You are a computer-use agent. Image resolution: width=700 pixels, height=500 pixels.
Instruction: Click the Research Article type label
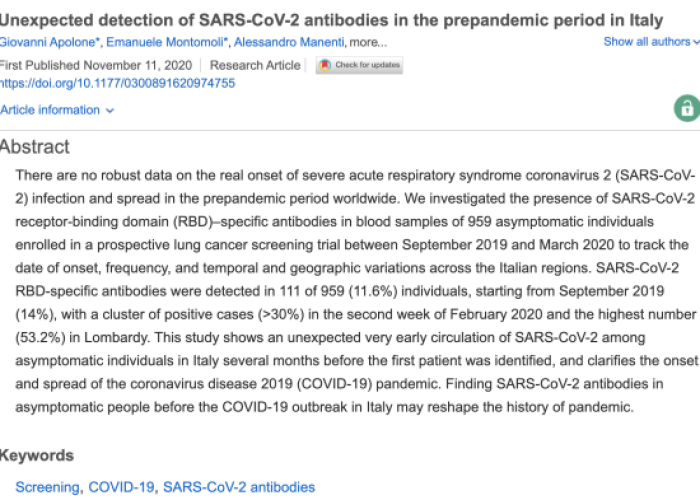[x=255, y=65]
